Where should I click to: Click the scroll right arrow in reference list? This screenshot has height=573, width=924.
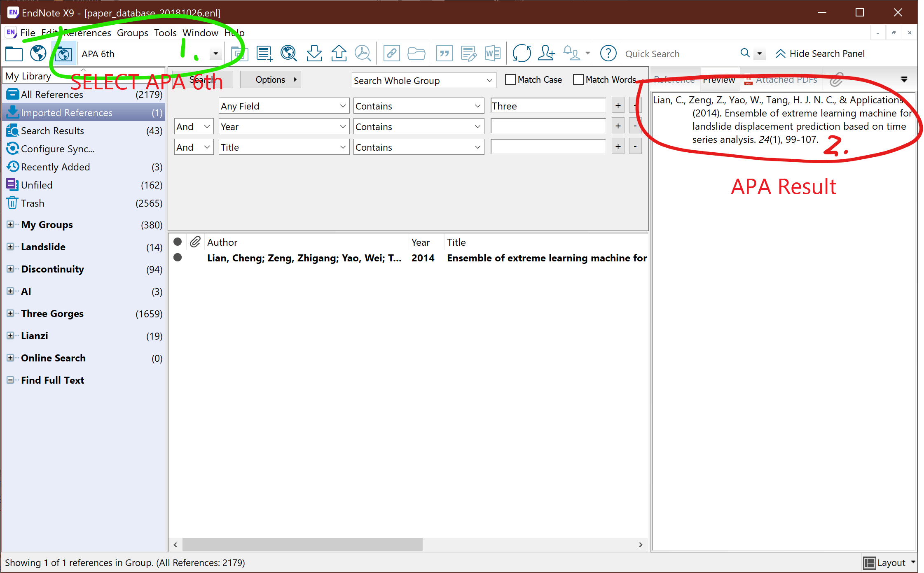click(641, 545)
